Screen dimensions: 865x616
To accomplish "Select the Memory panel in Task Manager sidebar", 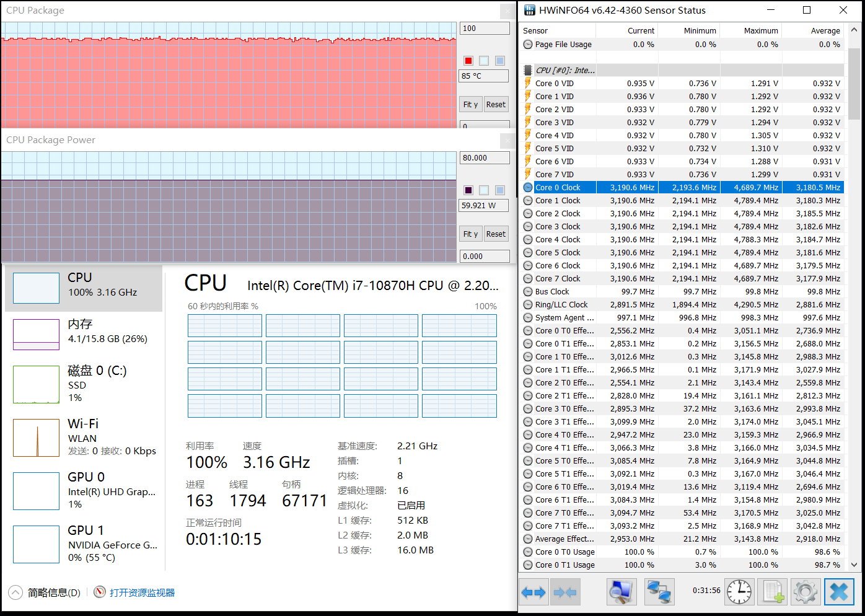I will click(x=84, y=332).
